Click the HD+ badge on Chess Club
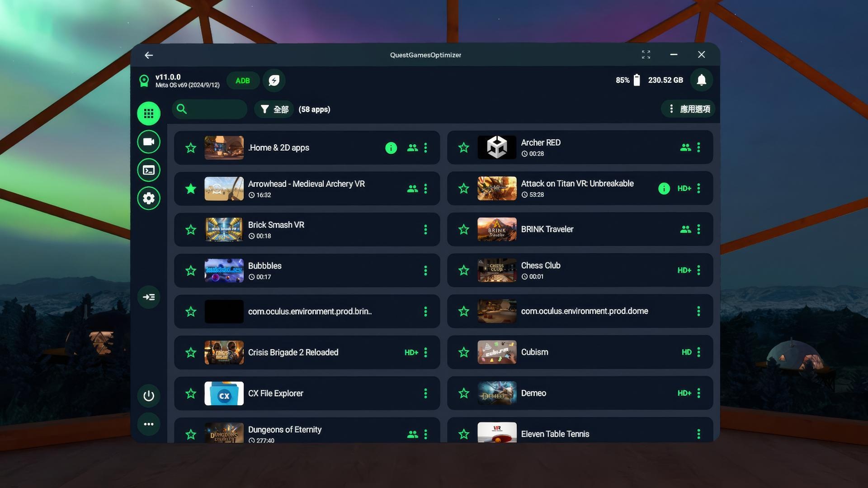This screenshot has width=868, height=488. tap(684, 270)
